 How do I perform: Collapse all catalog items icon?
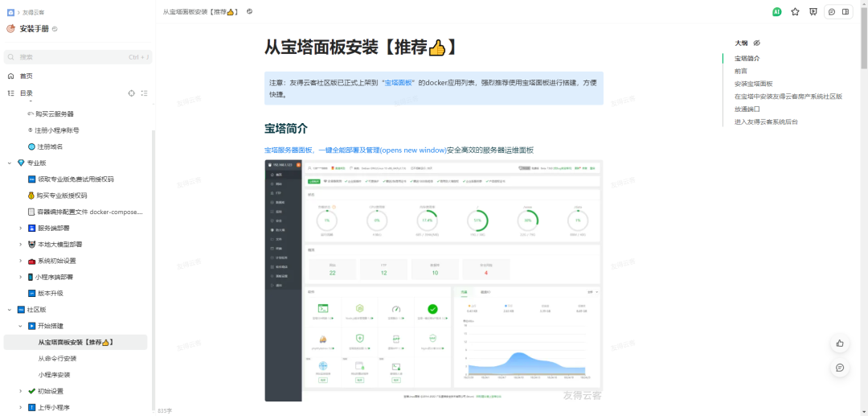pyautogui.click(x=144, y=93)
